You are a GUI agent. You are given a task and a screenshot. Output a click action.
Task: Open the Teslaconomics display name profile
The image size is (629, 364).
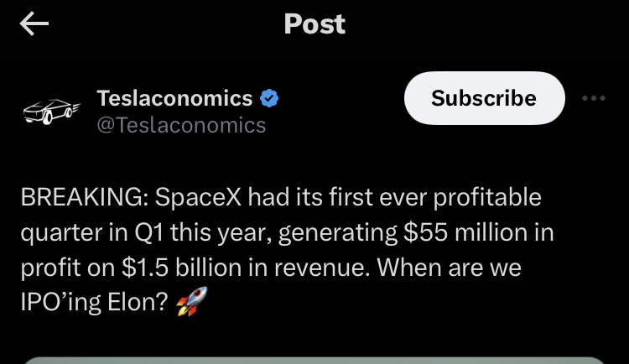174,99
